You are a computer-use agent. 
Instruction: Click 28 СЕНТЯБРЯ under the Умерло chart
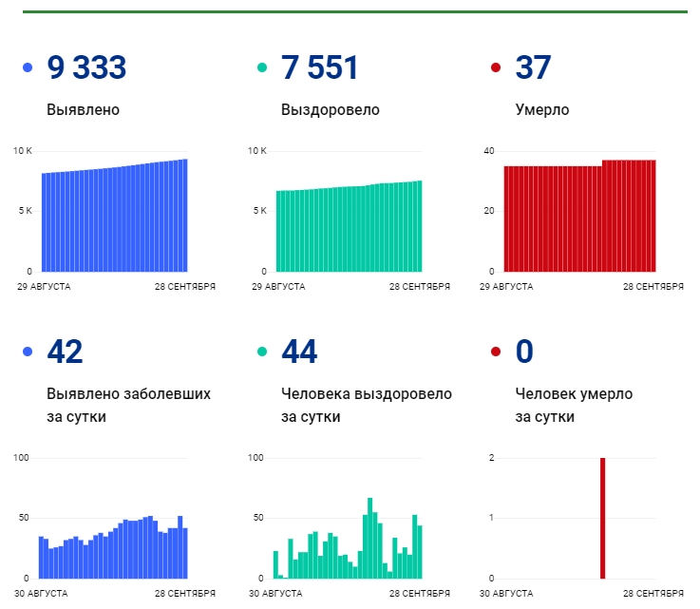pos(653,287)
